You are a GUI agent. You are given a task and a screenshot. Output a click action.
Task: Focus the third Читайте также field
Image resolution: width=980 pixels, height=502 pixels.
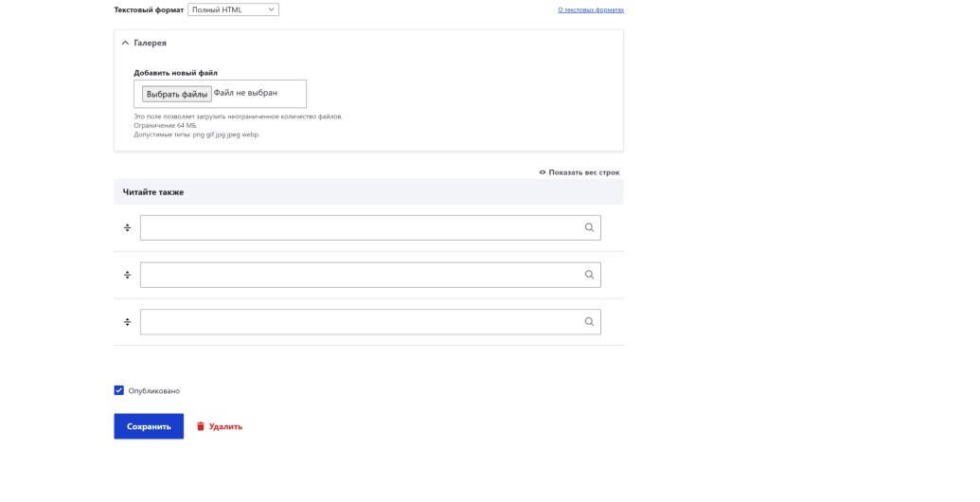370,322
